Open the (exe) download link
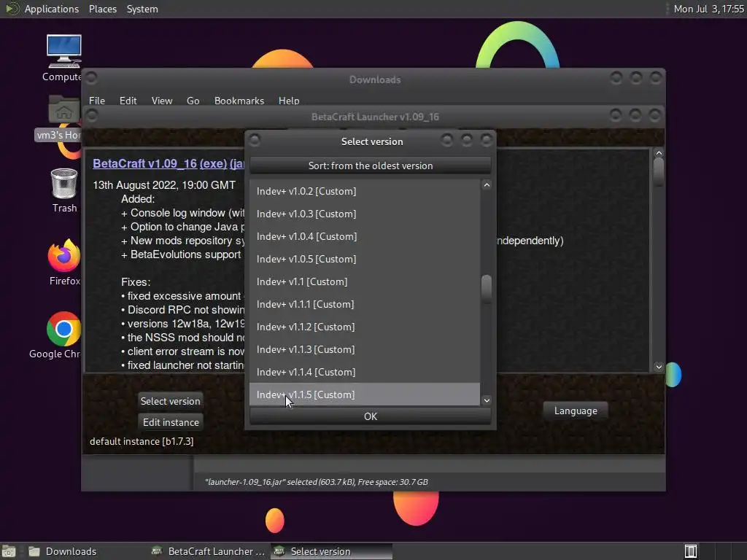This screenshot has height=560, width=747. [213, 163]
